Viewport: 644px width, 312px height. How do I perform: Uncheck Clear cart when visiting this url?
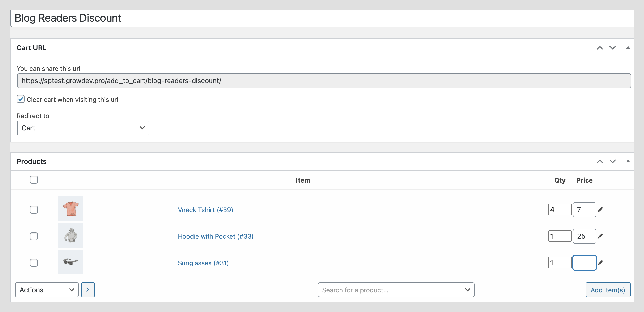point(21,99)
